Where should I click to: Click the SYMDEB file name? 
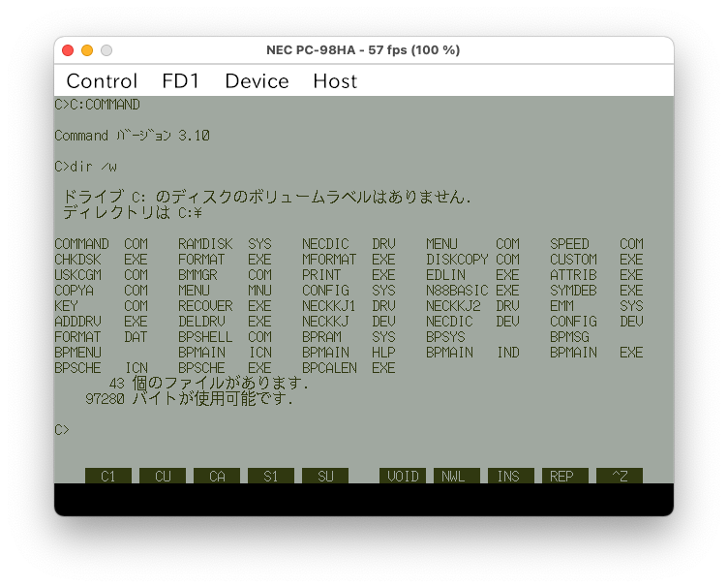(573, 291)
